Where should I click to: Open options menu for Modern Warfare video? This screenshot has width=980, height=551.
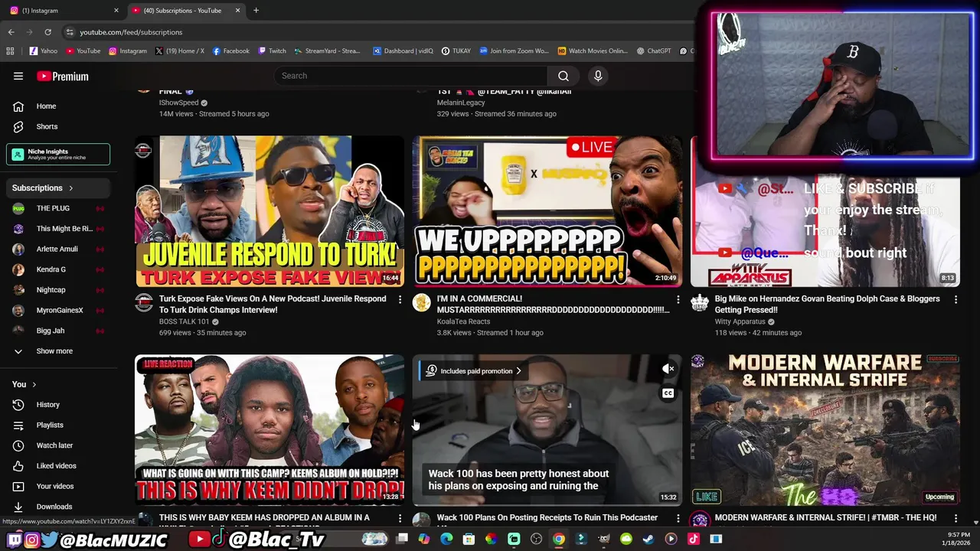pyautogui.click(x=955, y=518)
